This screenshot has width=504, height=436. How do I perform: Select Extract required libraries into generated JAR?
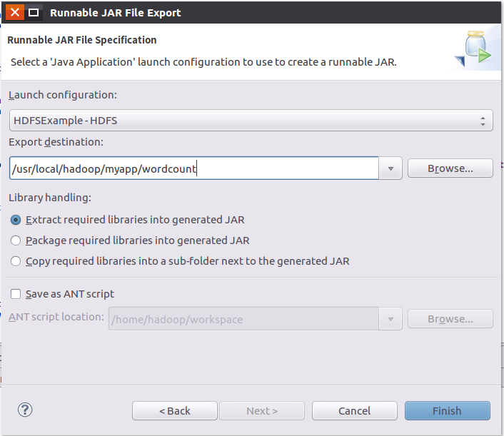[16, 220]
